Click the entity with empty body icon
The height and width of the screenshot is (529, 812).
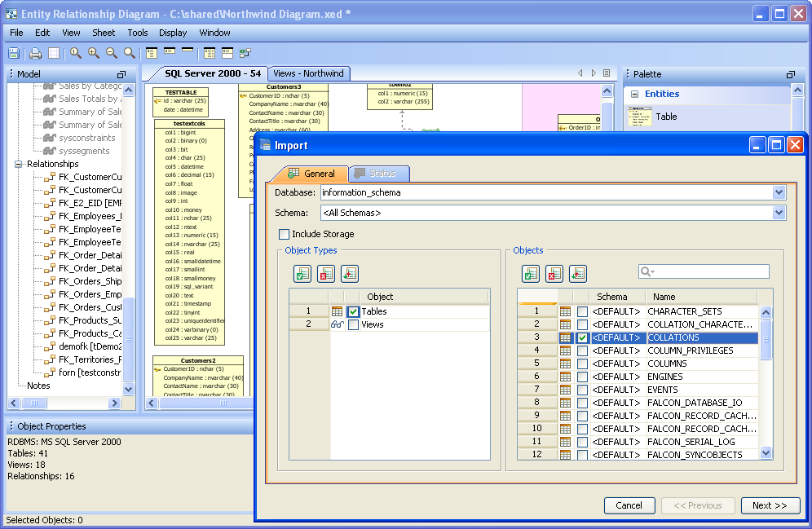227,53
